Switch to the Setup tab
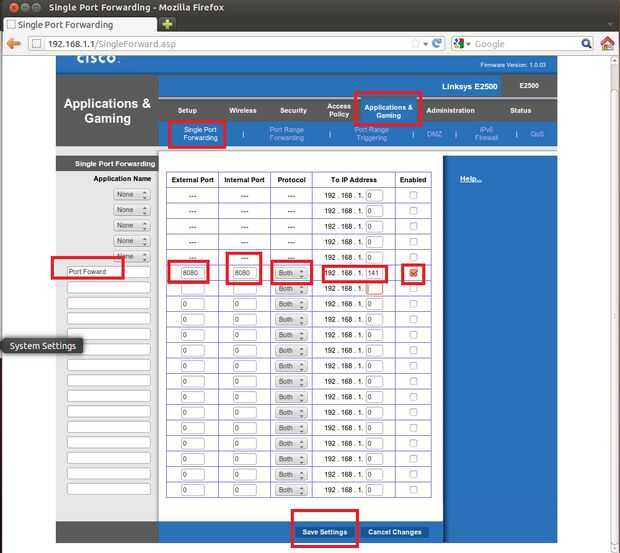Screen dimensions: 620x553 click(x=187, y=110)
